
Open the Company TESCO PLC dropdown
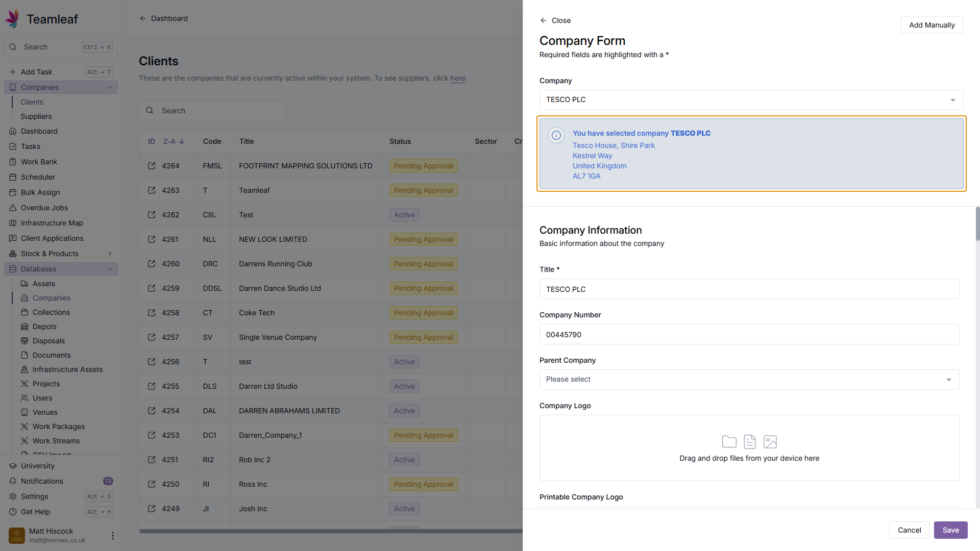pos(751,100)
